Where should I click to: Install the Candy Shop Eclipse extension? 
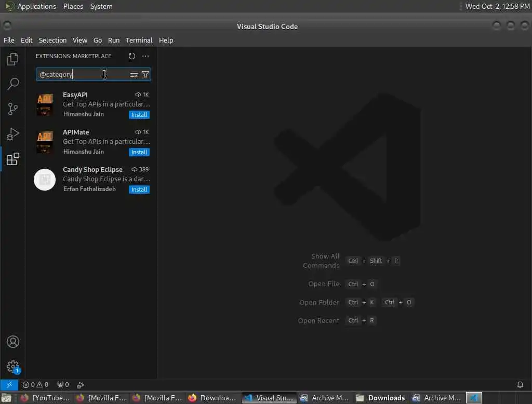pos(139,190)
